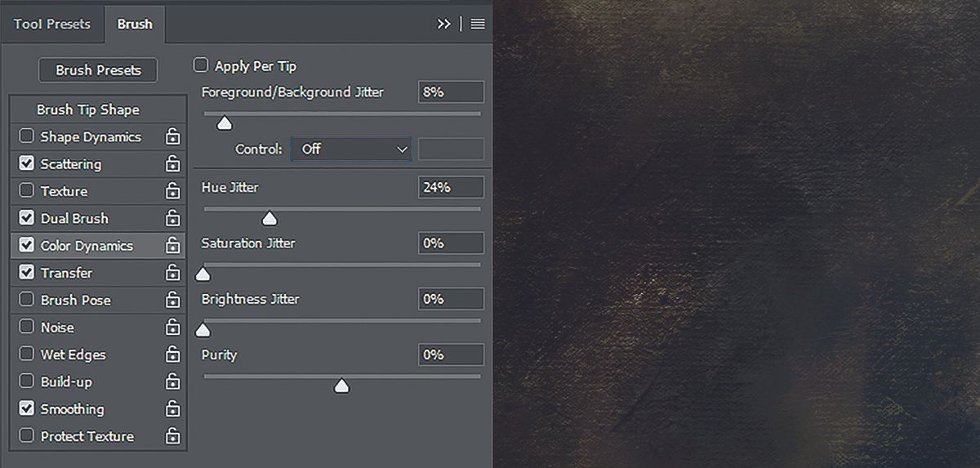
Task: Click the lock icon for Texture
Action: 172,191
